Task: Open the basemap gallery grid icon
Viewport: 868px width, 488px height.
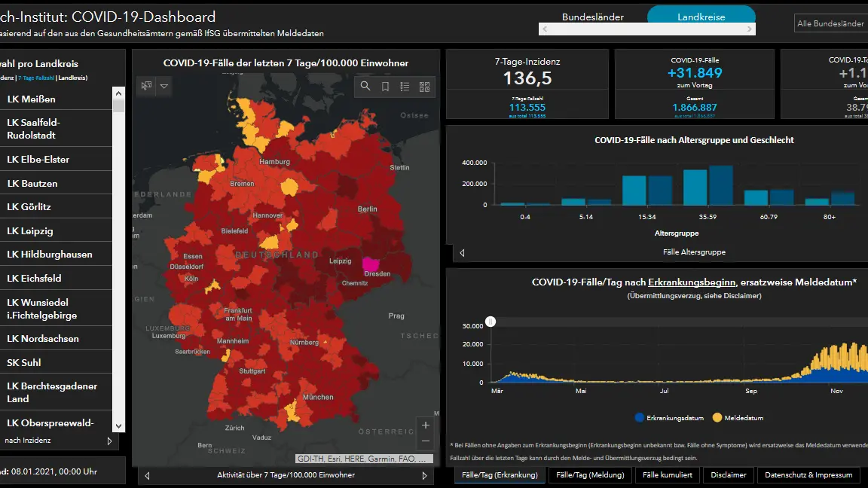Action: click(x=424, y=87)
